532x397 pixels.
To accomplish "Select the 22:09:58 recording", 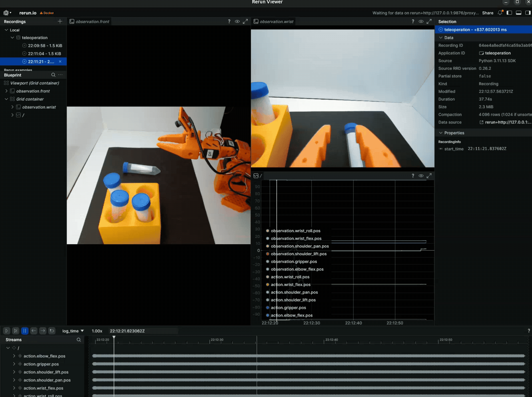I will 45,46.
